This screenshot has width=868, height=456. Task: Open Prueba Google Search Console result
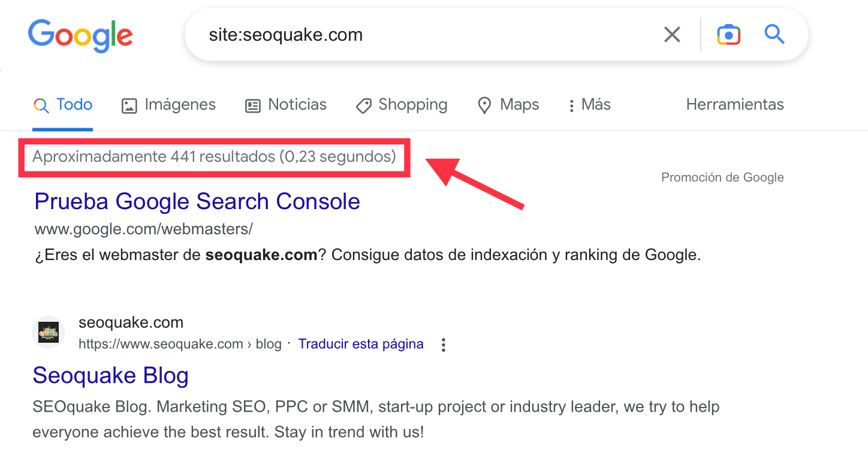click(x=197, y=201)
